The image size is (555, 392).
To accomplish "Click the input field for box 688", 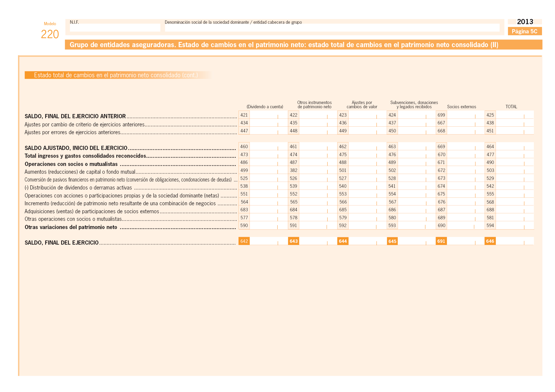I will coord(515,209).
